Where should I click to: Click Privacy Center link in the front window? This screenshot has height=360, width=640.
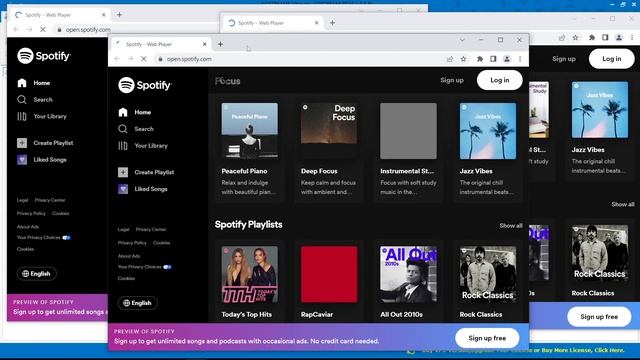tap(151, 229)
